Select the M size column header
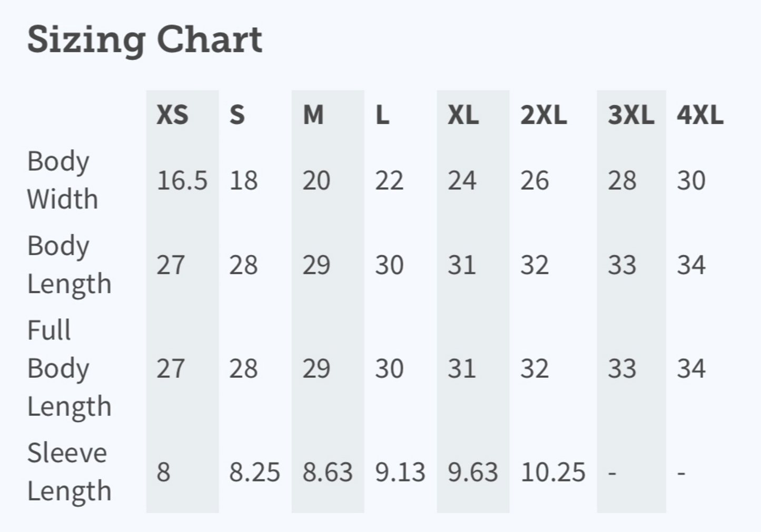 [313, 115]
